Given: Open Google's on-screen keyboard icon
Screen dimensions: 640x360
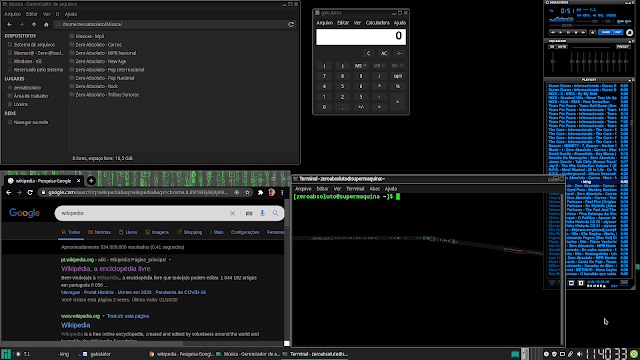Looking at the screenshot, I should 249,213.
